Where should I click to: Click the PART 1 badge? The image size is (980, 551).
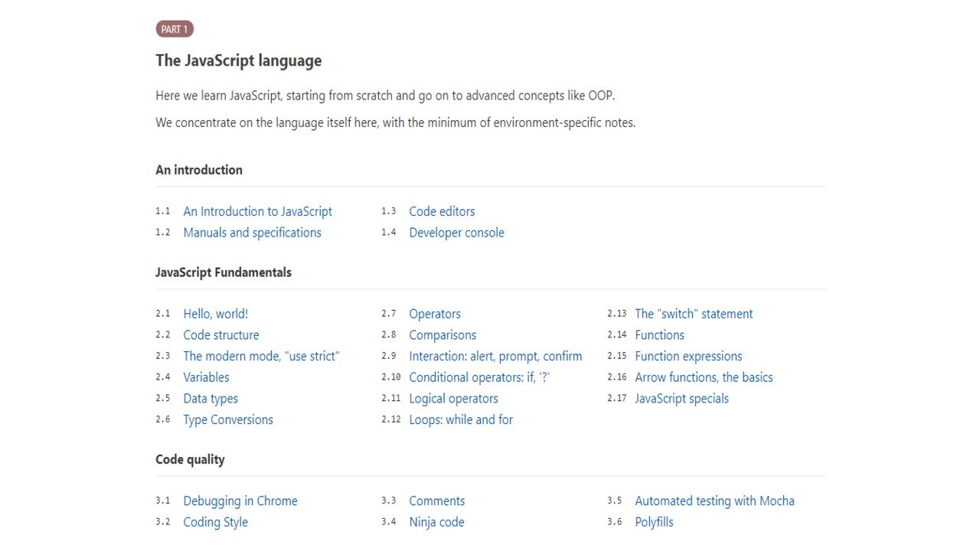click(x=175, y=29)
